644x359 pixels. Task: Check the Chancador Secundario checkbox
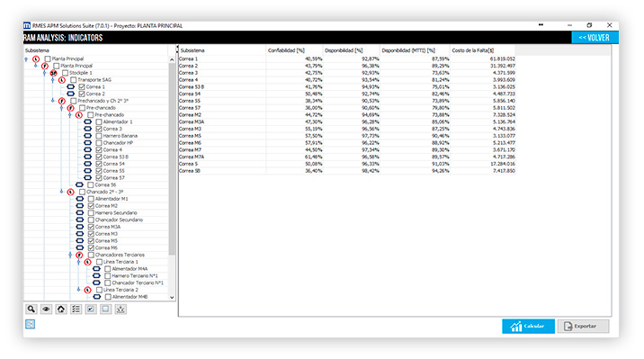(91, 220)
